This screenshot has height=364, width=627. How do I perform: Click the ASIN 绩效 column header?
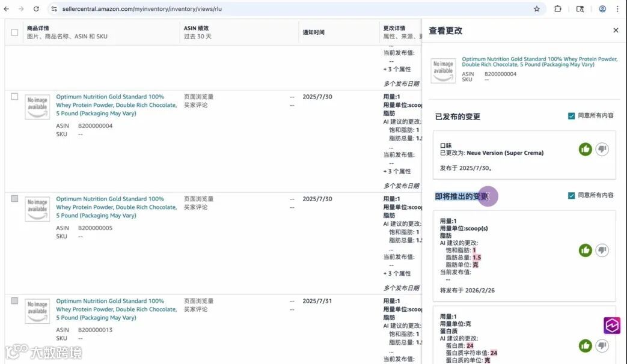point(196,28)
